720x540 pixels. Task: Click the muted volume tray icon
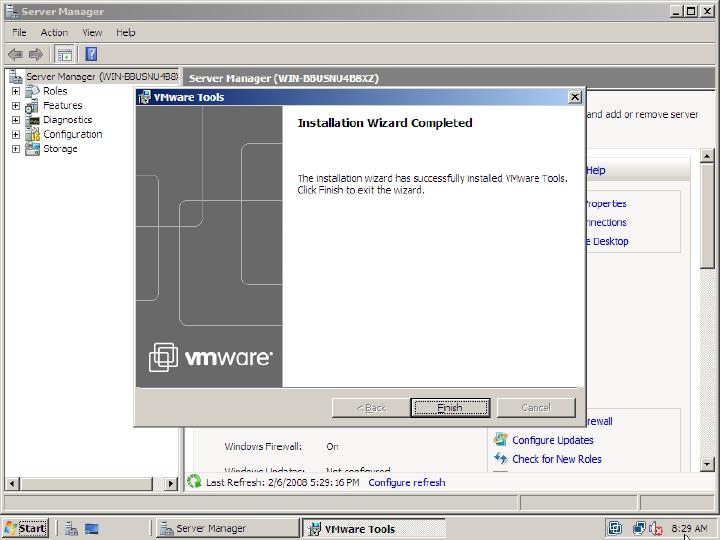pos(655,529)
